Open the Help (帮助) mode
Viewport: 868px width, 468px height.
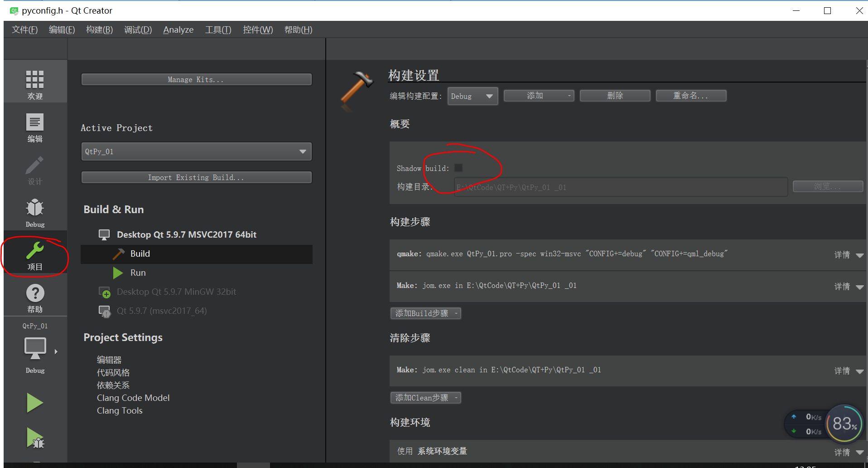pos(35,298)
